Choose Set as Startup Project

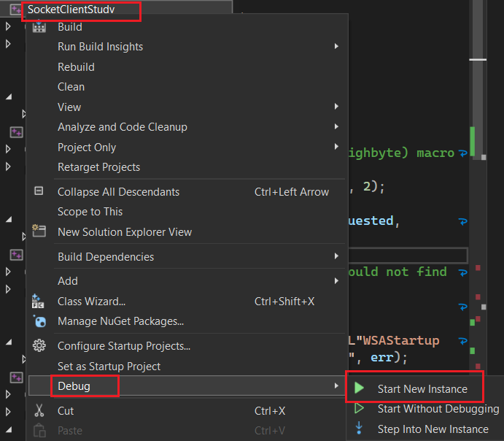109,367
